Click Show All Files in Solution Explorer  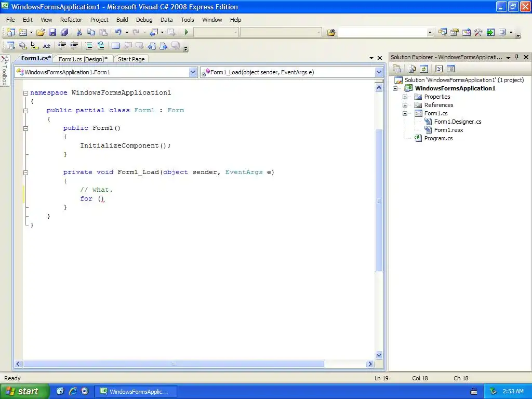[x=412, y=69]
